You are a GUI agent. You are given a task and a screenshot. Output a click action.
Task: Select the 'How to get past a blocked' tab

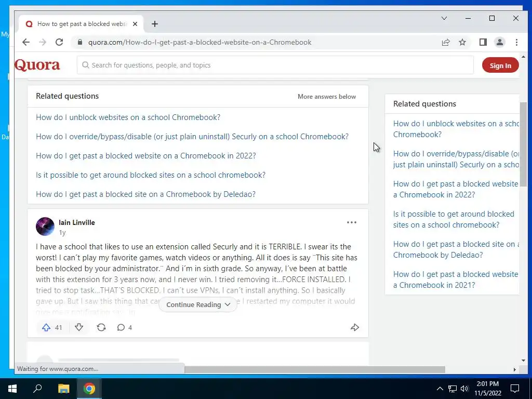pyautogui.click(x=82, y=24)
